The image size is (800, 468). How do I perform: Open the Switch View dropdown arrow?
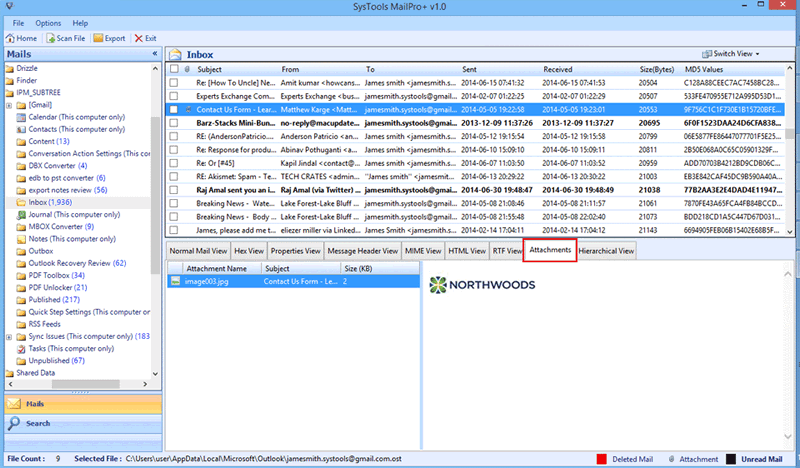point(757,54)
